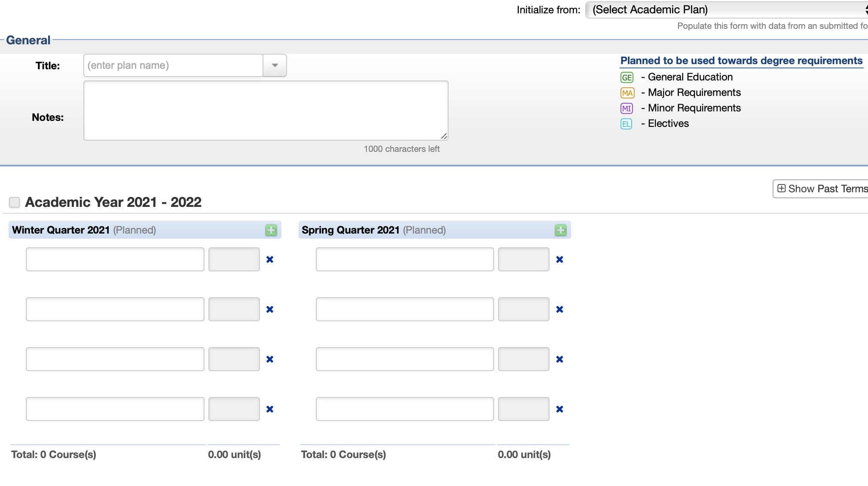Remove fourth course row in Winter Quarter
This screenshot has height=486, width=868.
pyautogui.click(x=270, y=409)
